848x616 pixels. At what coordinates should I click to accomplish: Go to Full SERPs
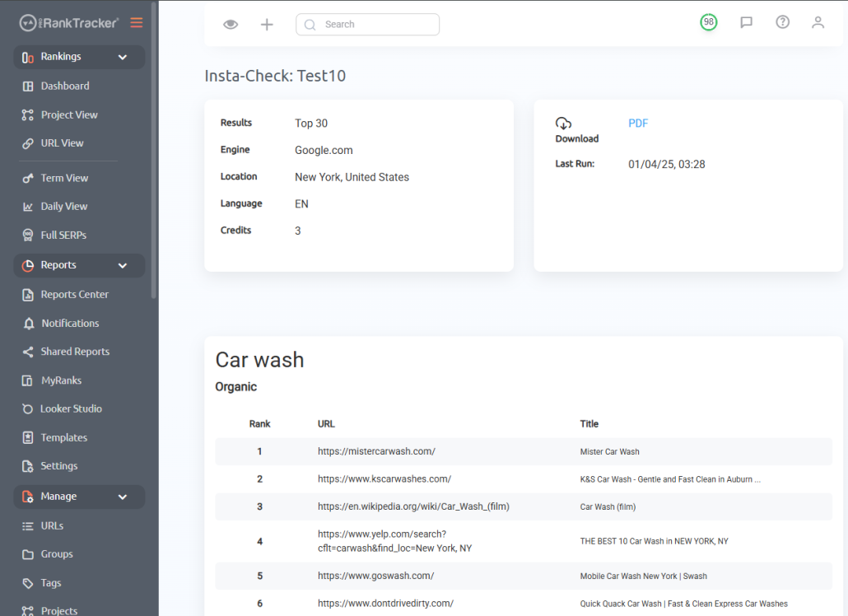[x=63, y=236]
